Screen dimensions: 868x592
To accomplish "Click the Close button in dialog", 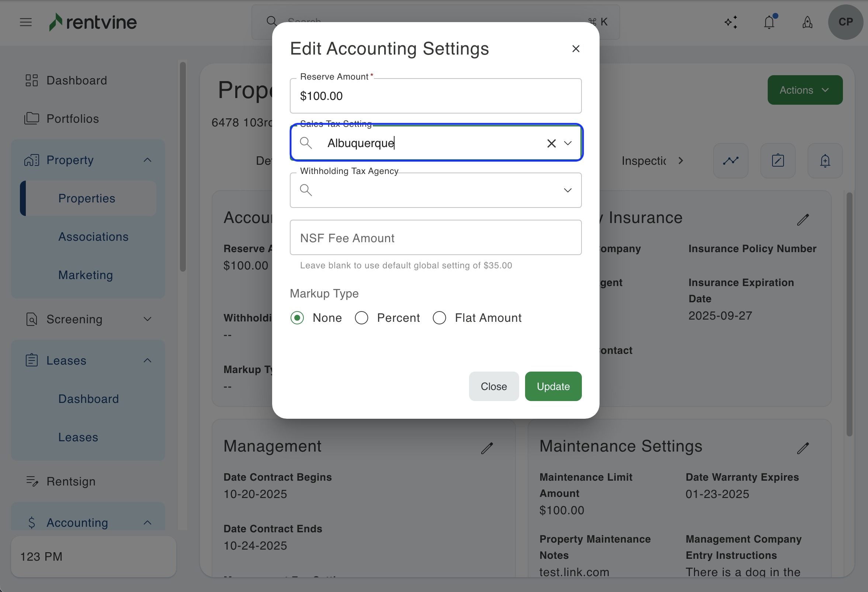I will coord(493,386).
